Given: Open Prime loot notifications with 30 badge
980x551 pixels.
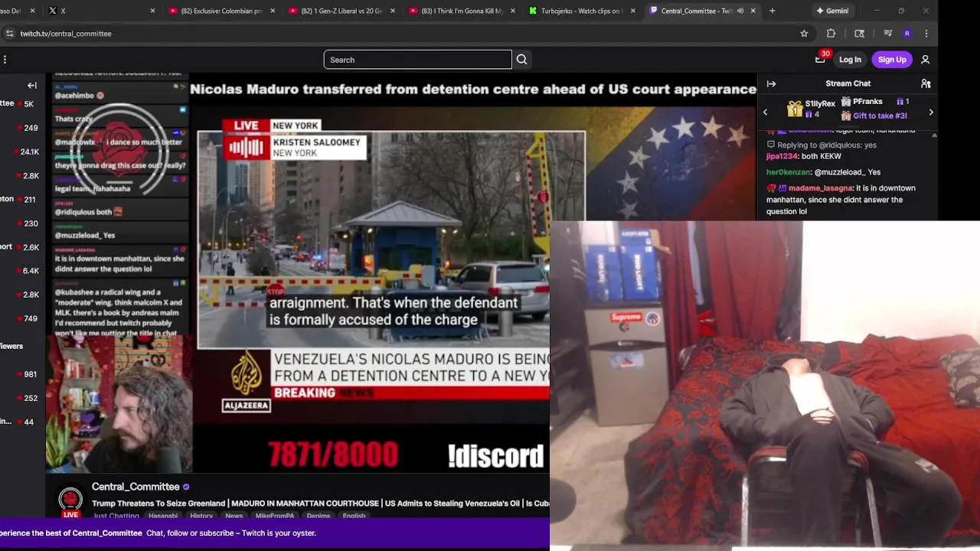Looking at the screenshot, I should [821, 59].
